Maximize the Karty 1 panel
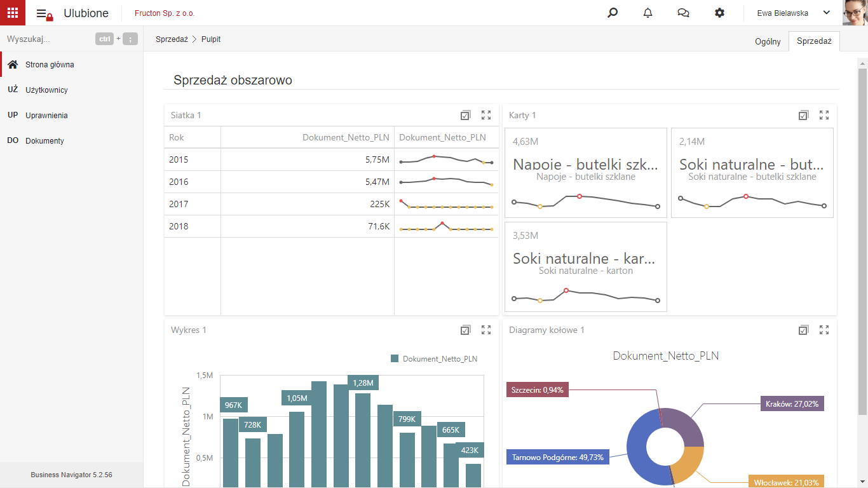The width and height of the screenshot is (868, 488). click(x=824, y=115)
